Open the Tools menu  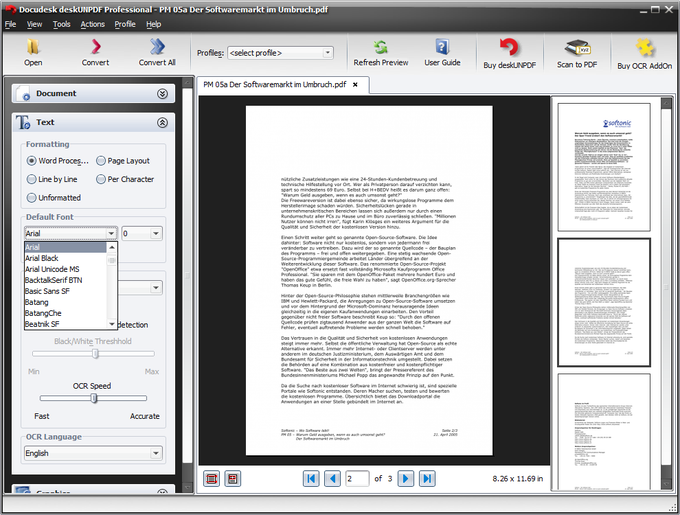click(62, 24)
